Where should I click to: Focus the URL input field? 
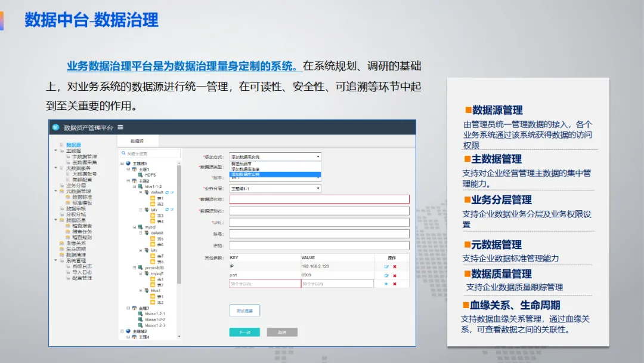pos(319,223)
